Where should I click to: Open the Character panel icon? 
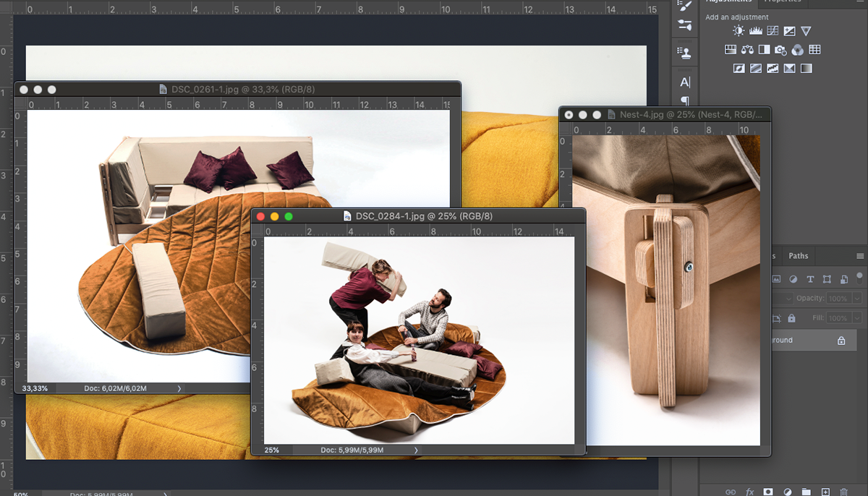pos(685,82)
